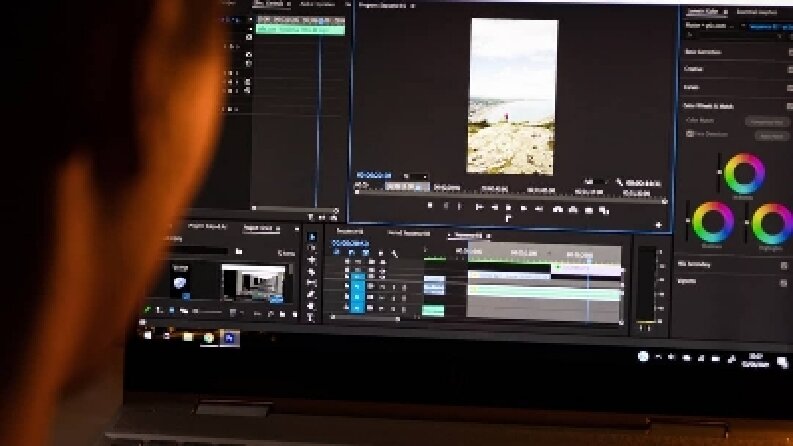Select the Pen tool
793x446 pixels.
point(312,294)
